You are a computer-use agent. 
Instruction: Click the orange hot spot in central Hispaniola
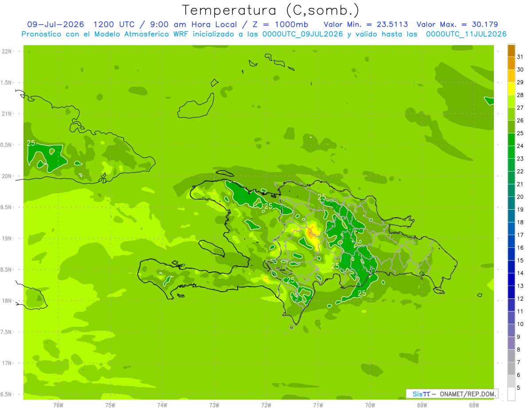tap(313, 234)
